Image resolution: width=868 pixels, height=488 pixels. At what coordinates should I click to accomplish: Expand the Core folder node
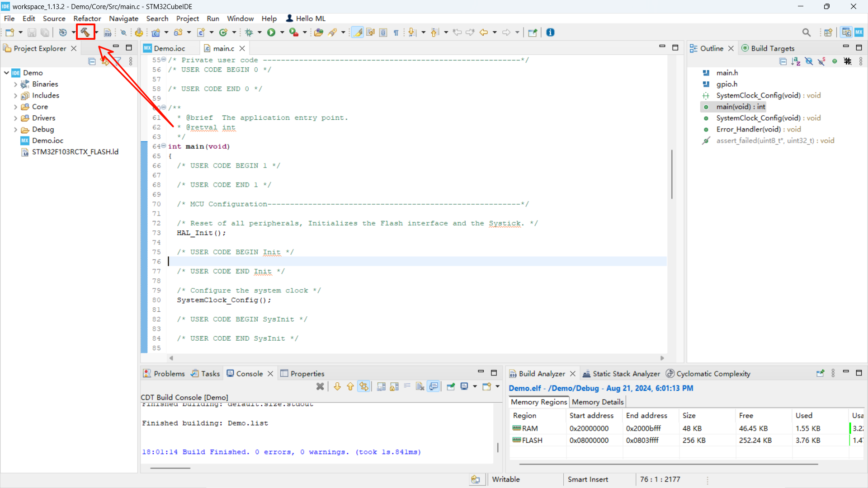point(15,107)
